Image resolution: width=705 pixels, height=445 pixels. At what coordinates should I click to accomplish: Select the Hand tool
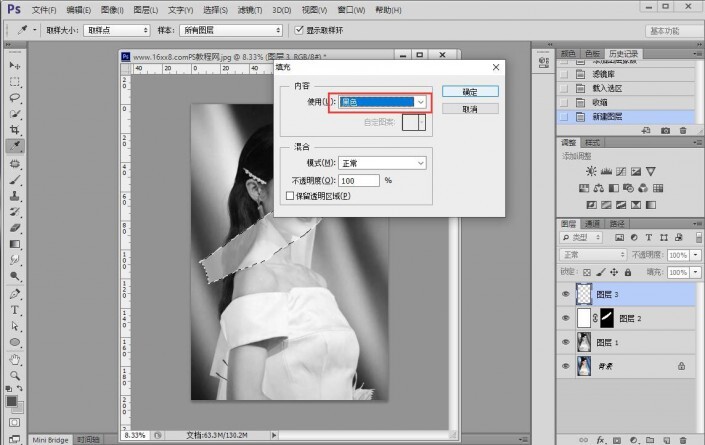pos(15,357)
